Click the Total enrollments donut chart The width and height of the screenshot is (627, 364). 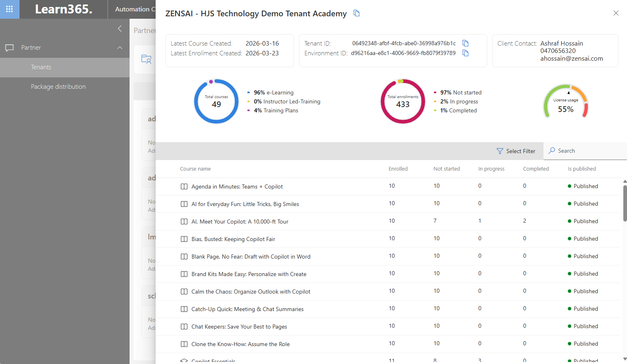pos(403,101)
